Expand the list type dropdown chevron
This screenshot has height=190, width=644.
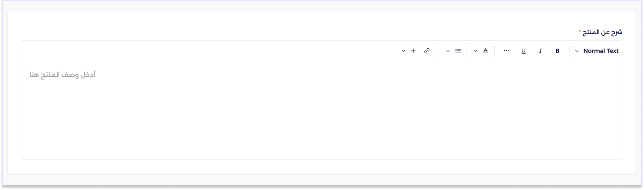click(x=448, y=51)
